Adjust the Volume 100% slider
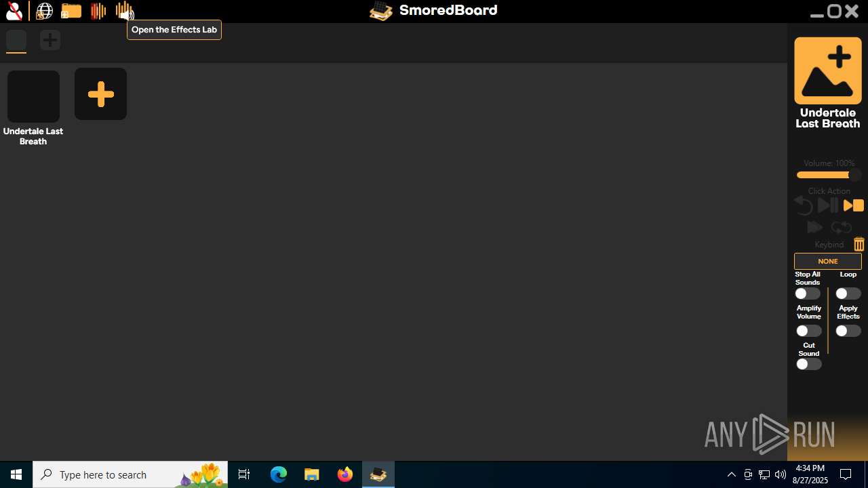 (x=828, y=175)
